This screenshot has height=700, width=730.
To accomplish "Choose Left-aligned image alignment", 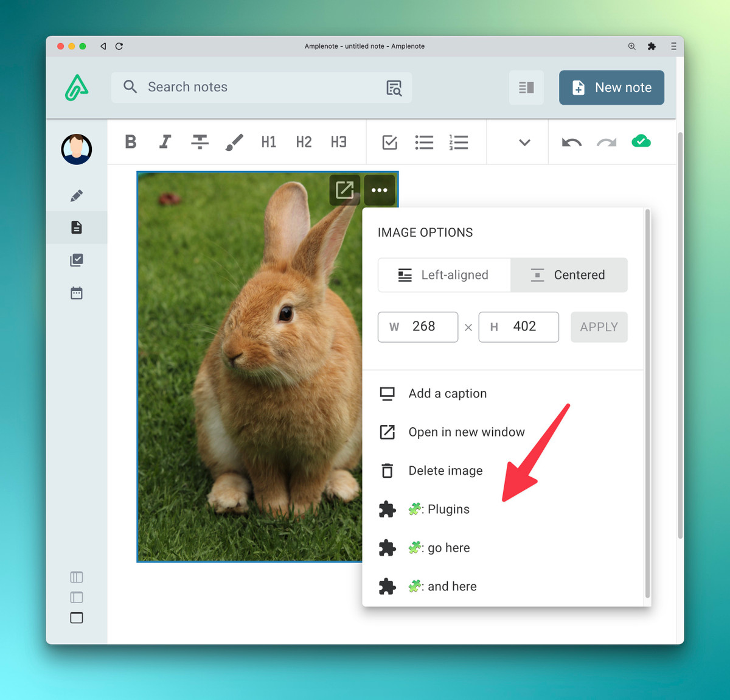I will pyautogui.click(x=444, y=275).
